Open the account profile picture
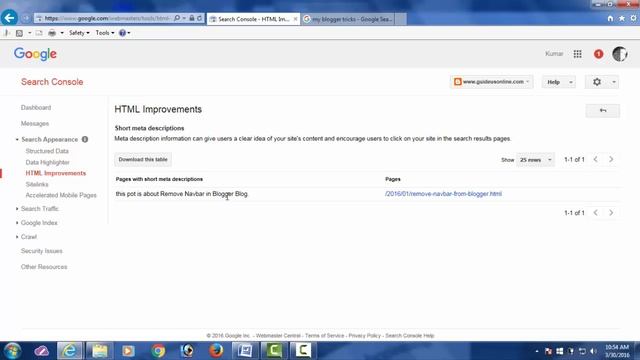The width and height of the screenshot is (640, 360). (620, 54)
